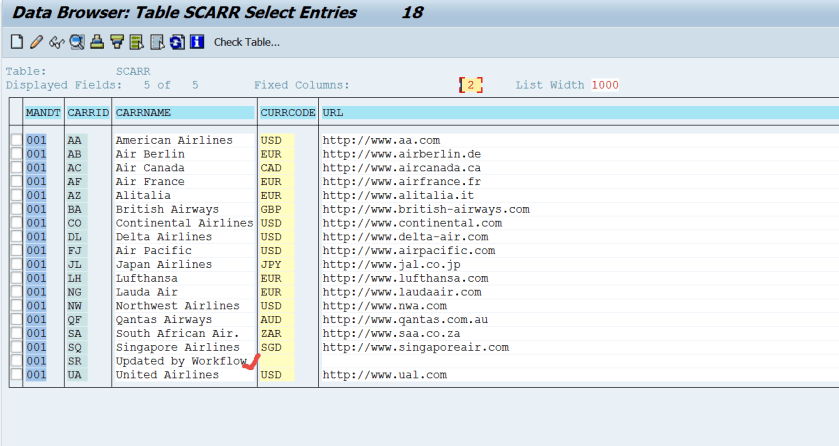
Task: Click carrier ID SQ cell
Action: point(77,348)
